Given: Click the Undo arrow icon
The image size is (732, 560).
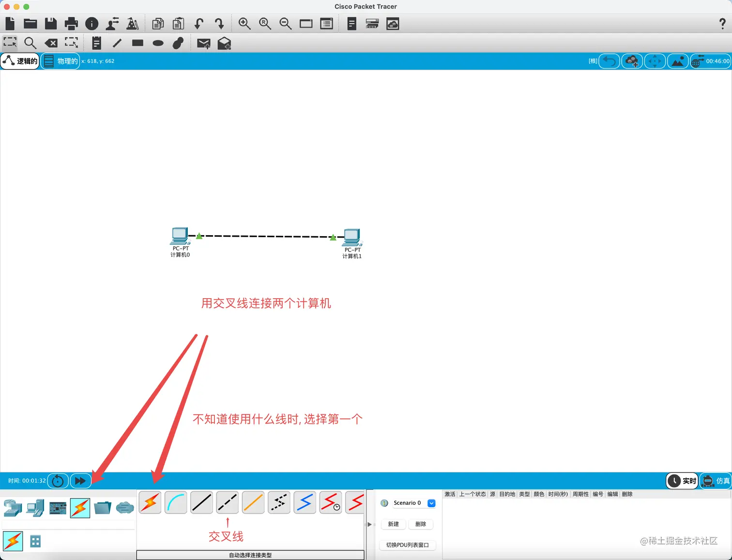Looking at the screenshot, I should coord(198,23).
